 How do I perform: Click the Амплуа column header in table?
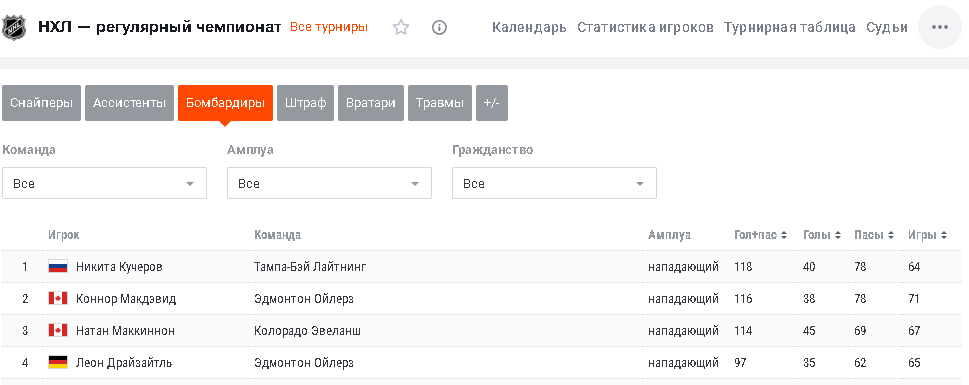tap(669, 235)
